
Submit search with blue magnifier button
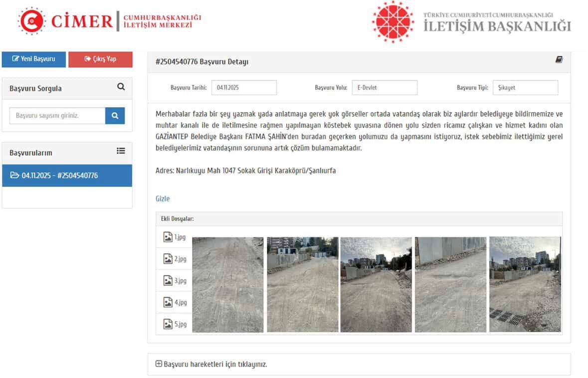[x=115, y=116]
